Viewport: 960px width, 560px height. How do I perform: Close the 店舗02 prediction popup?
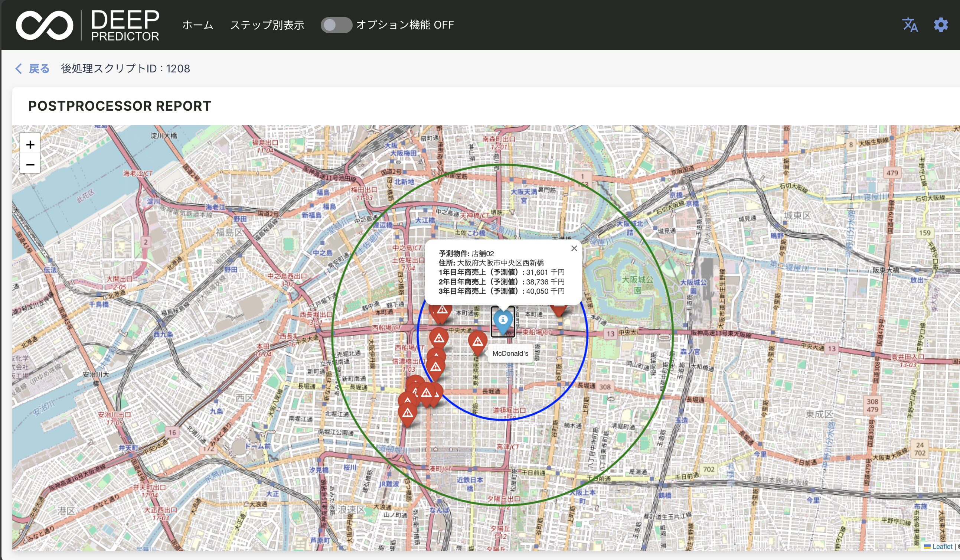tap(574, 248)
